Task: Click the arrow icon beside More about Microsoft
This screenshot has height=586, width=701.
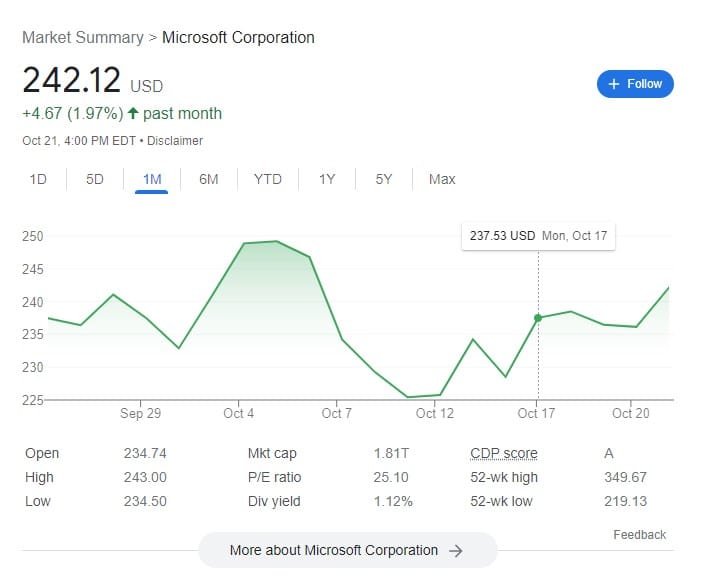Action: coord(456,550)
